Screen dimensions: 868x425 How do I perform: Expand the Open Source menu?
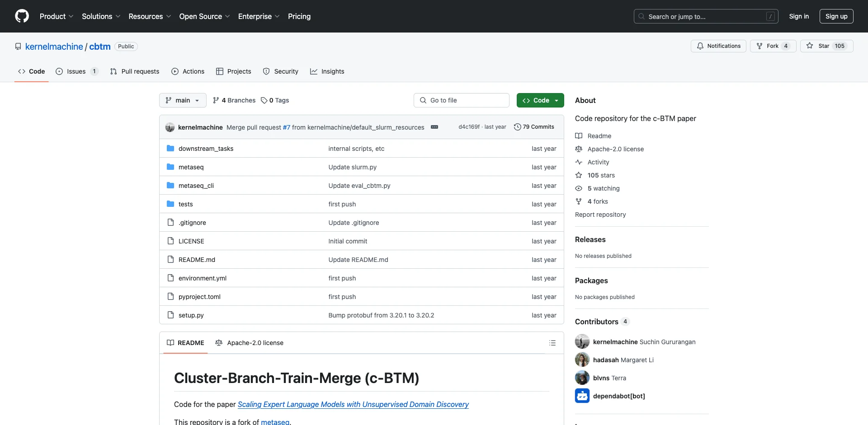[x=204, y=16]
